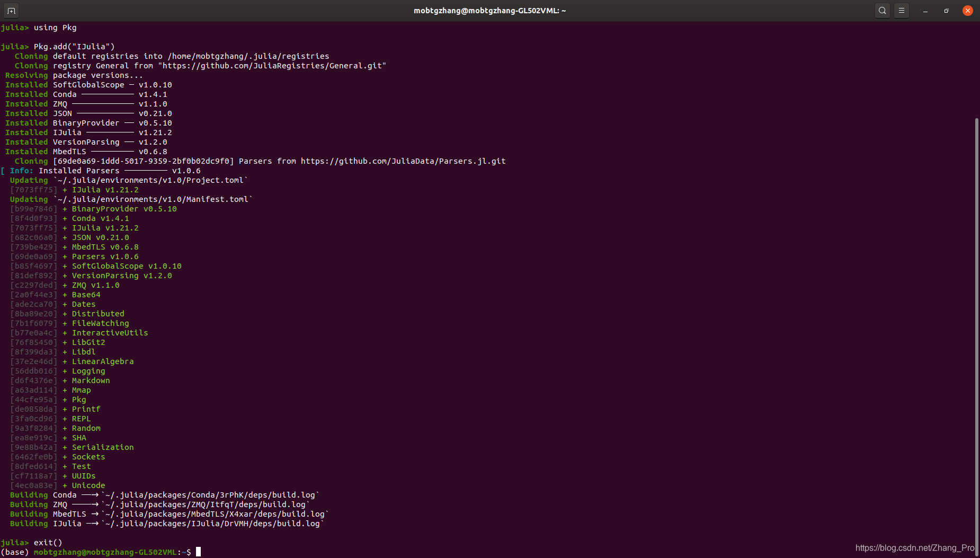Click the '+ LinearAlgebra' entry
This screenshot has height=558, width=980.
(x=98, y=361)
